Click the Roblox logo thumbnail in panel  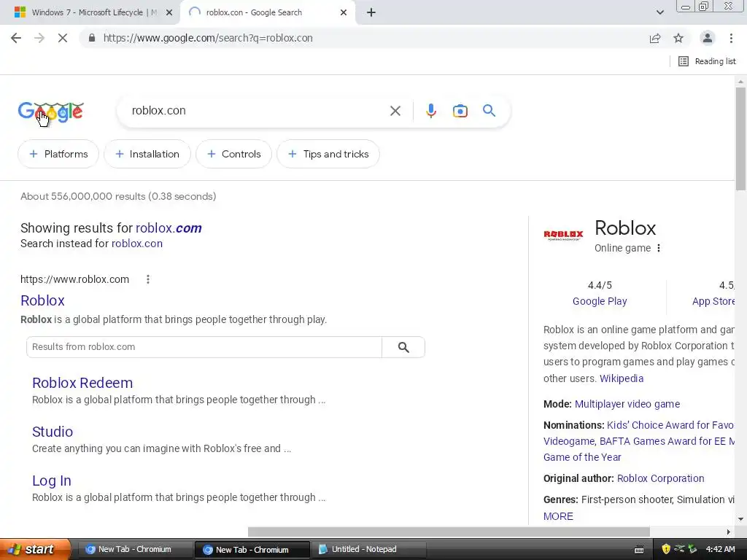(563, 235)
